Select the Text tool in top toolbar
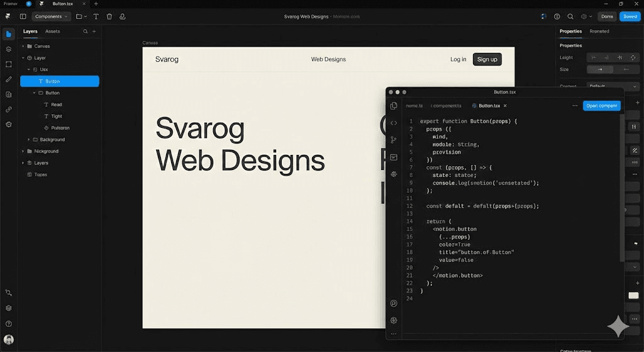The image size is (644, 352). click(x=96, y=16)
